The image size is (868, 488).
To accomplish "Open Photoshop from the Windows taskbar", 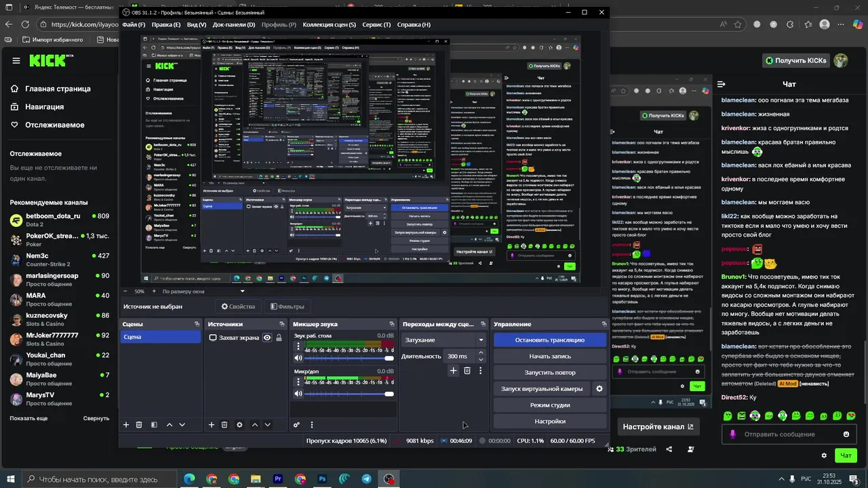I will click(323, 479).
